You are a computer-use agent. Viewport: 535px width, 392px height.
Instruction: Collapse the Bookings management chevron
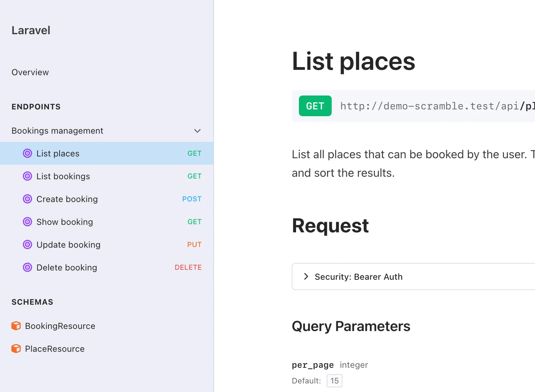coord(197,131)
